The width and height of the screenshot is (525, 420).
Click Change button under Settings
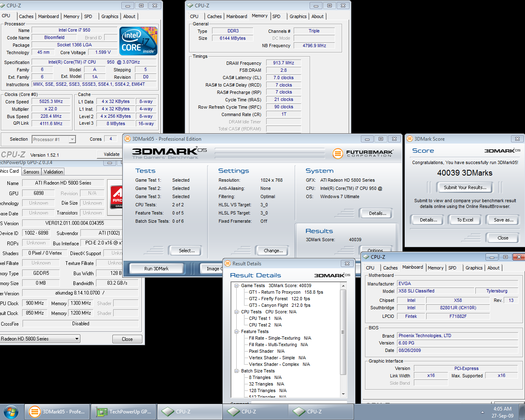[273, 251]
